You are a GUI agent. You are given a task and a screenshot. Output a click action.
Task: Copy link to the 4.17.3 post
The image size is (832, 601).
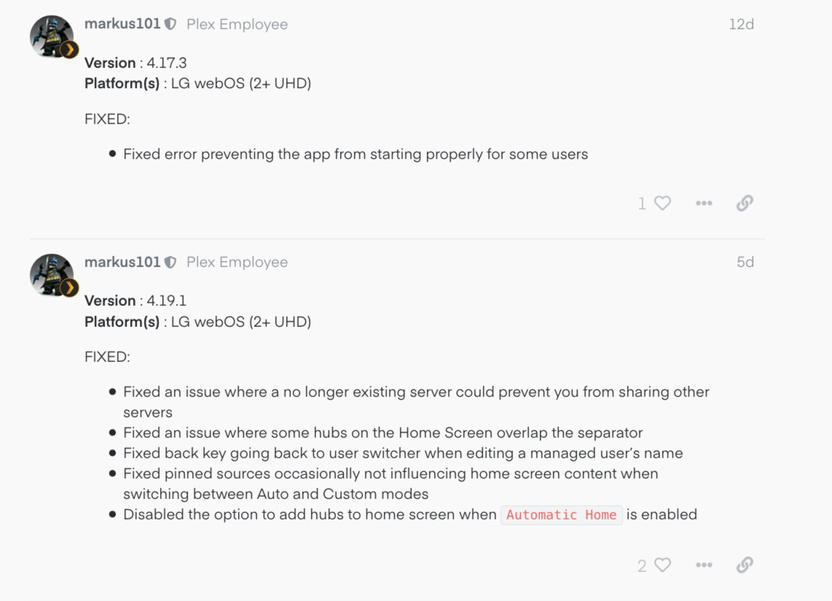click(745, 203)
